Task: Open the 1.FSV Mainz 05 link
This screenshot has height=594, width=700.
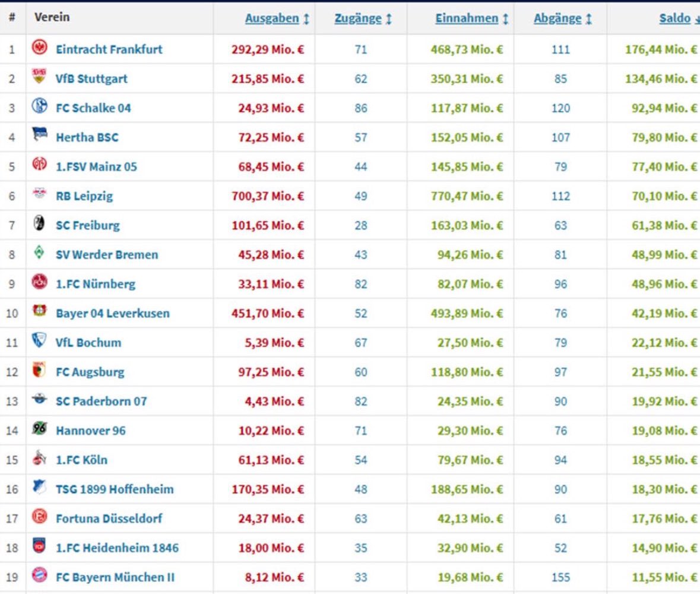Action: [96, 166]
